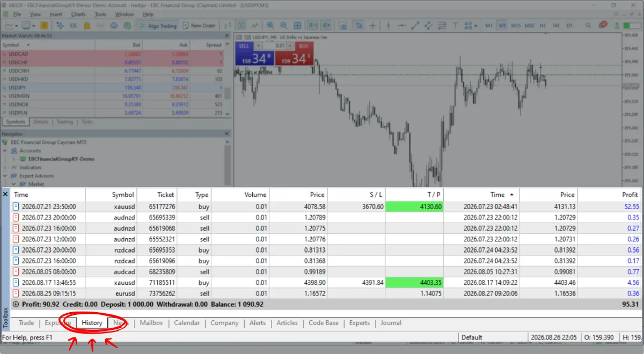Open the Insert menu
This screenshot has width=644, height=354.
coord(55,14)
